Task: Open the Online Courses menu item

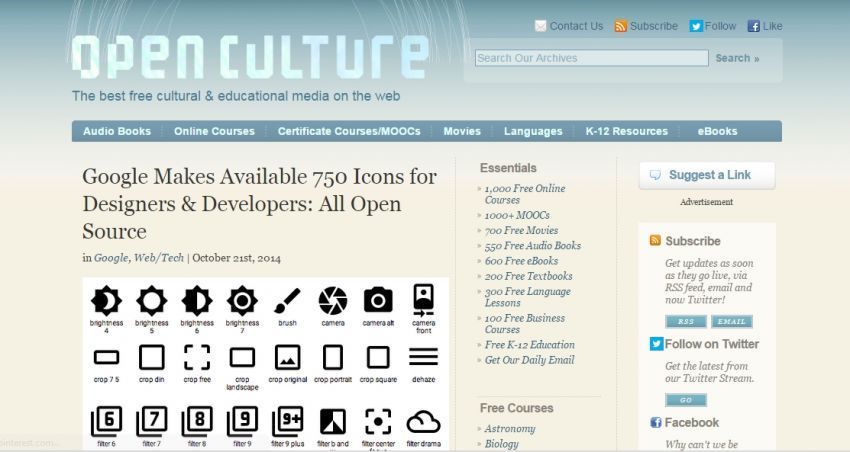Action: (214, 131)
